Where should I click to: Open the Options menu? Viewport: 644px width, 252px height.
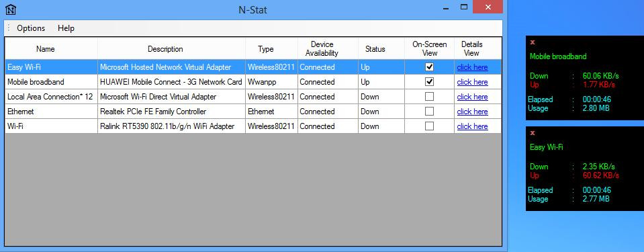(x=31, y=28)
